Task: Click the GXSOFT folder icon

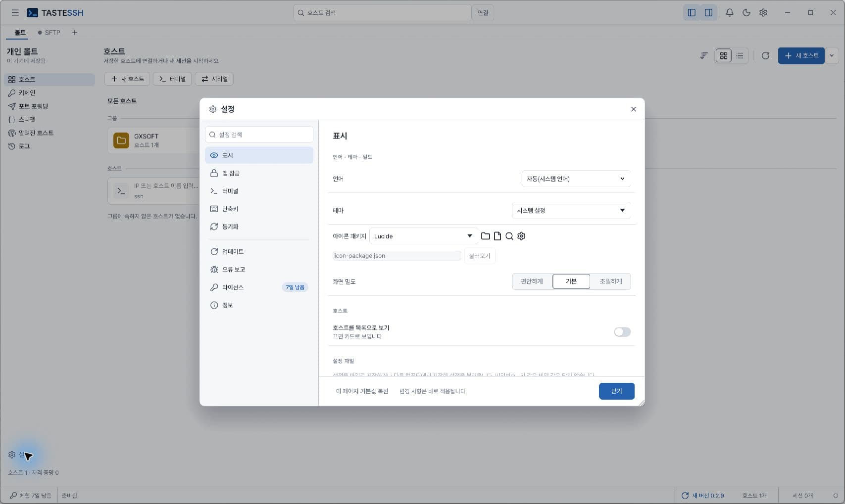Action: 121,140
